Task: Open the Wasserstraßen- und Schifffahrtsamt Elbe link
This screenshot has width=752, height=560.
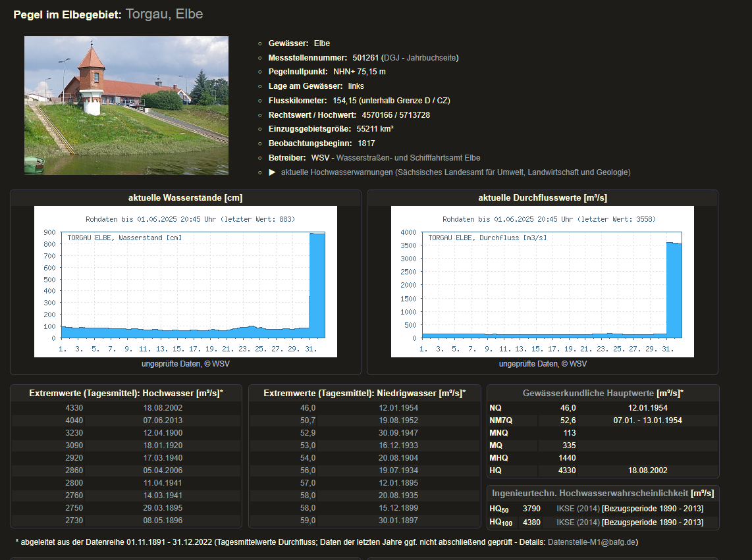Action: point(408,158)
